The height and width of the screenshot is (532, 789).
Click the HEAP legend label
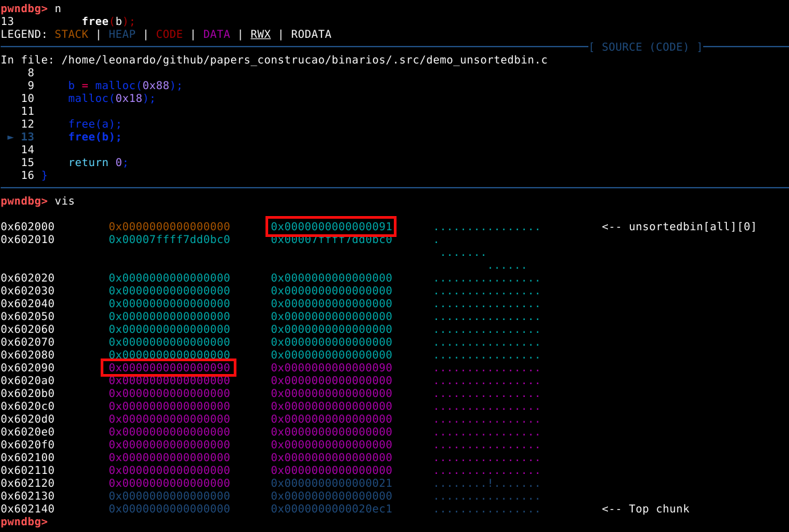122,34
